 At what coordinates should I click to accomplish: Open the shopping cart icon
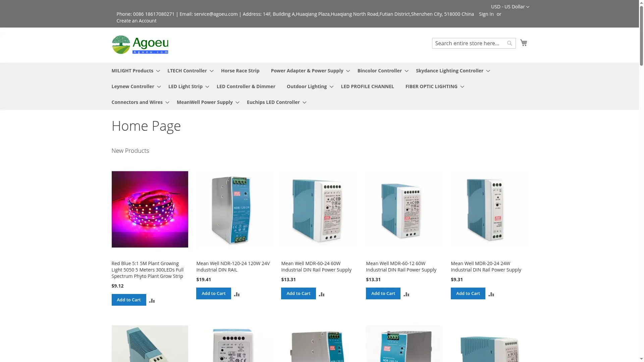click(x=524, y=43)
